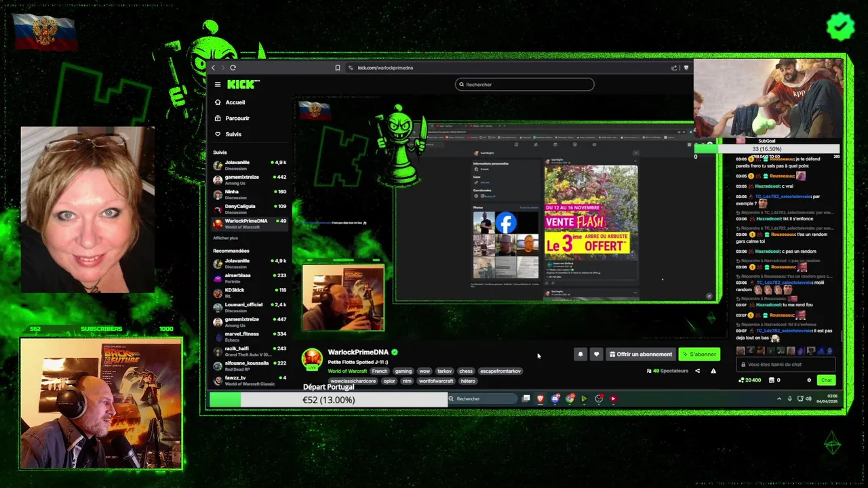Open followed channel WarlockPrimeDNA in sidebar

click(x=250, y=224)
